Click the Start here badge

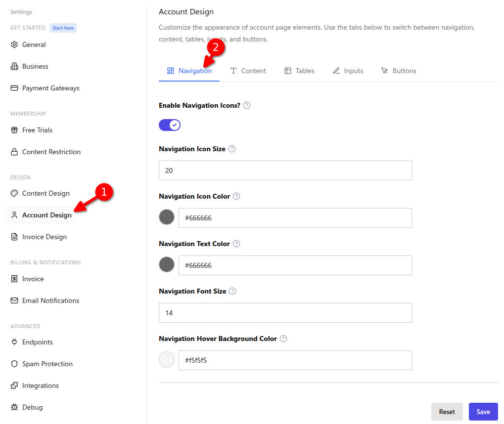click(63, 28)
